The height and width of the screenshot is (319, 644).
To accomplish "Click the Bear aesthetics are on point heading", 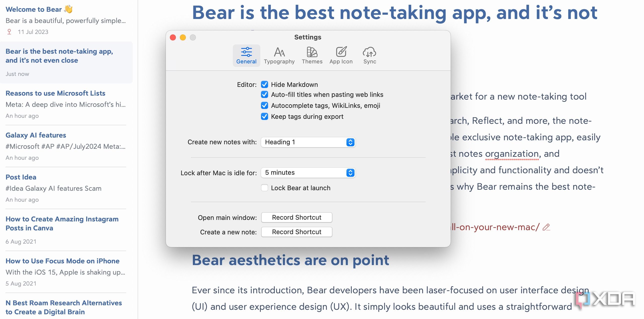I will click(x=291, y=260).
